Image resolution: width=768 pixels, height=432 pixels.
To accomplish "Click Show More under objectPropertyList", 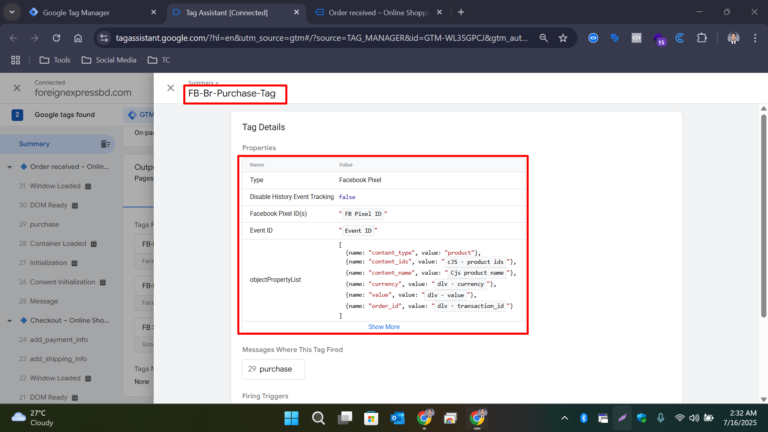I will point(383,327).
